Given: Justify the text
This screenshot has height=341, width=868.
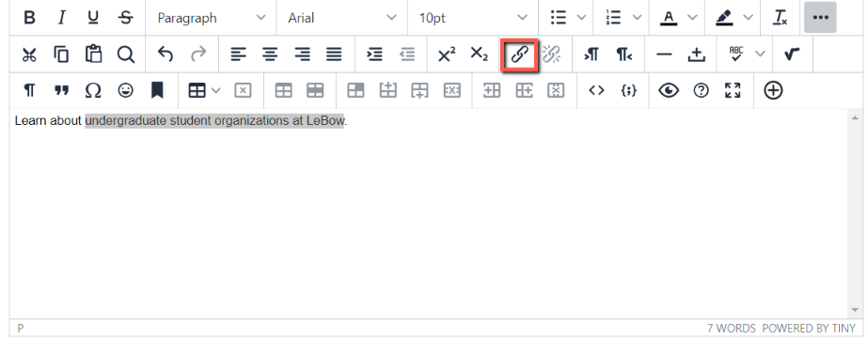Looking at the screenshot, I should tap(334, 54).
